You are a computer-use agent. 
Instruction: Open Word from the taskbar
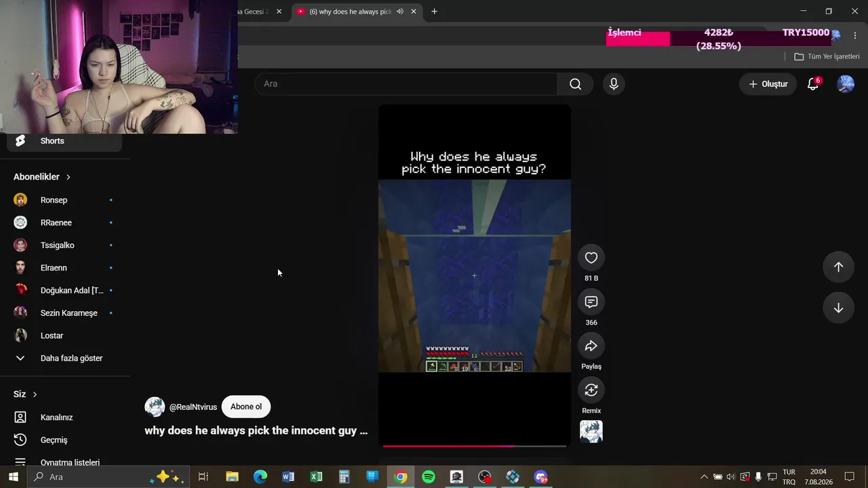point(288,477)
